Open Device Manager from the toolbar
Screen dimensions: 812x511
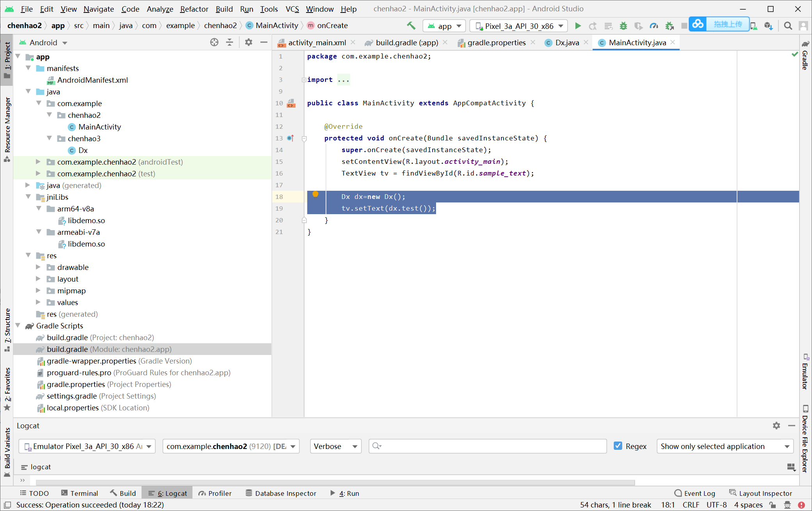[754, 26]
